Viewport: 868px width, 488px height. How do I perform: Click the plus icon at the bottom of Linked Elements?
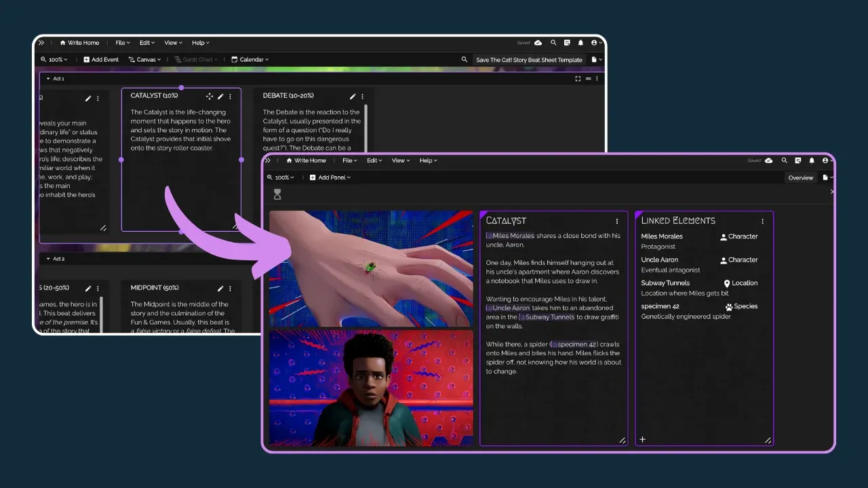pyautogui.click(x=643, y=440)
